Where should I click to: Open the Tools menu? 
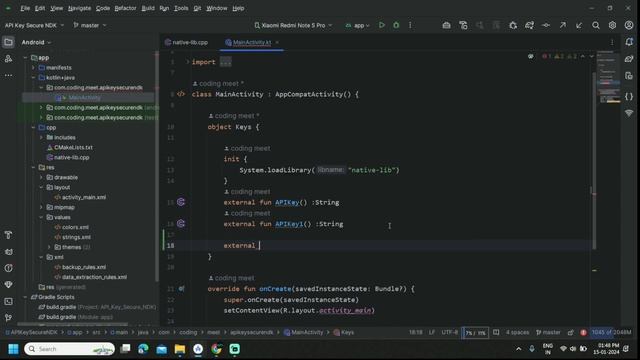coord(181,8)
